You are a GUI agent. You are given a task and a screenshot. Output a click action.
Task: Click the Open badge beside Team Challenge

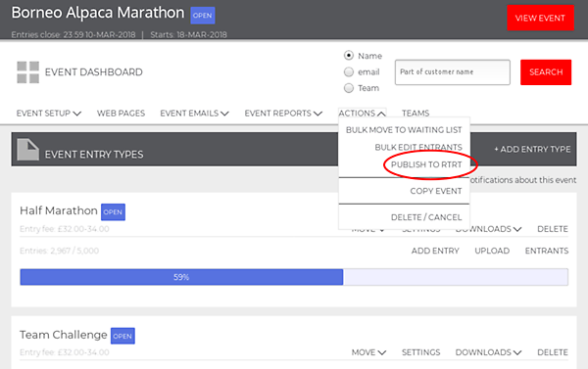click(x=122, y=336)
